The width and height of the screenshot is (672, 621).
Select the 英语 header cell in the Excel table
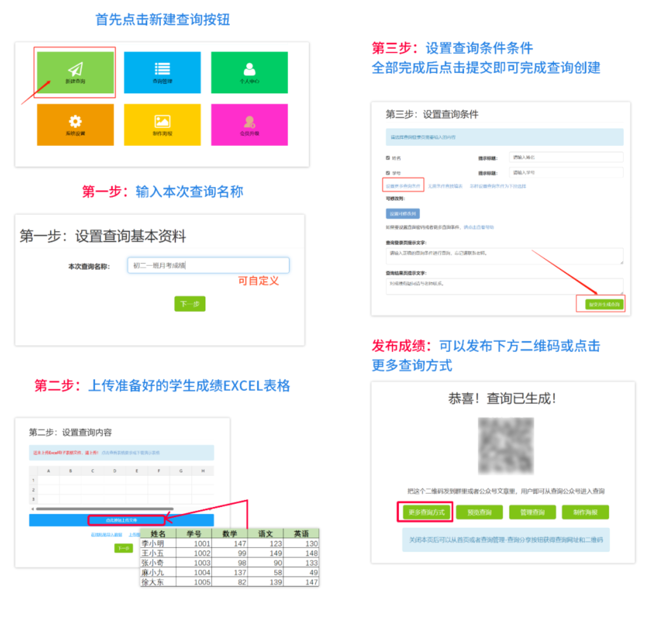point(301,533)
